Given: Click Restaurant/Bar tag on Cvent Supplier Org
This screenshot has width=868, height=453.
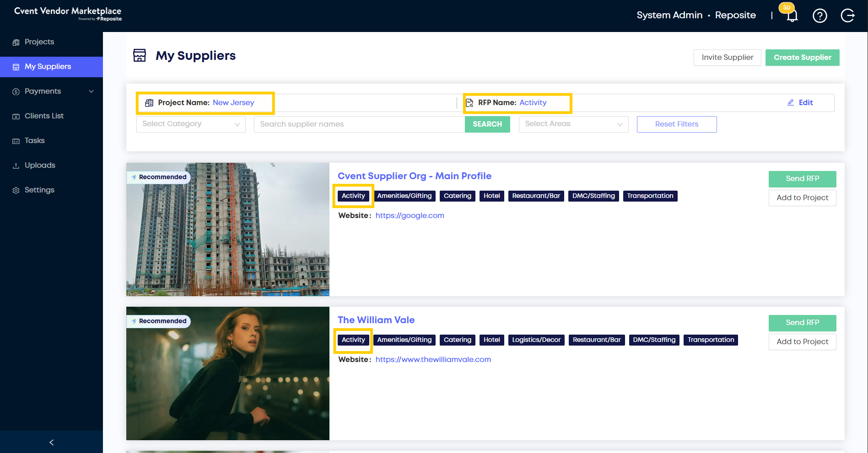Looking at the screenshot, I should click(536, 196).
